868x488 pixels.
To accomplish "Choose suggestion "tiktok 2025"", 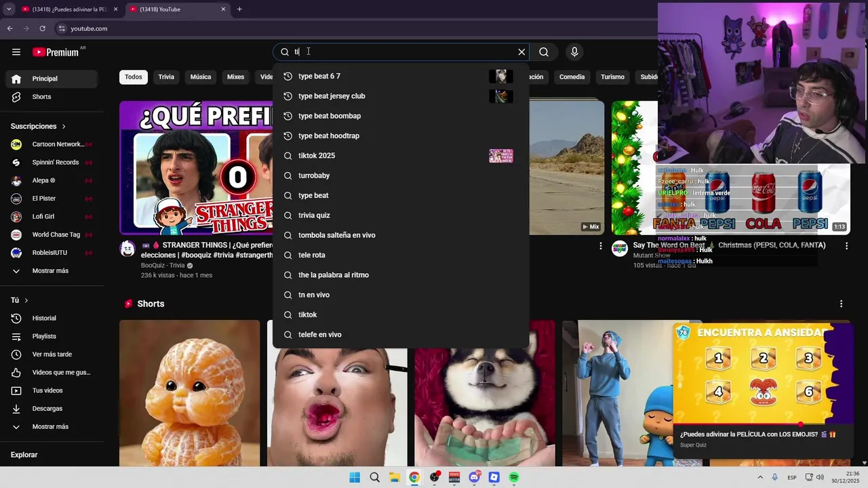I will (400, 156).
